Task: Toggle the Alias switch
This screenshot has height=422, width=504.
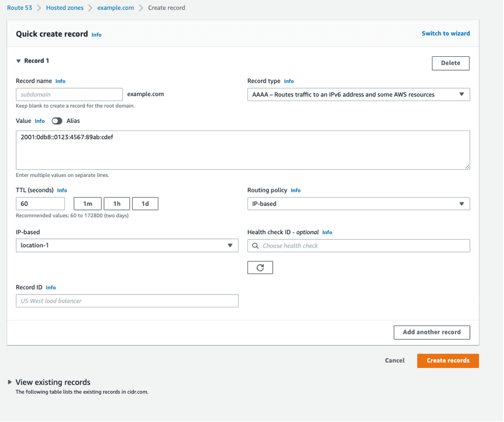Action: [x=57, y=121]
